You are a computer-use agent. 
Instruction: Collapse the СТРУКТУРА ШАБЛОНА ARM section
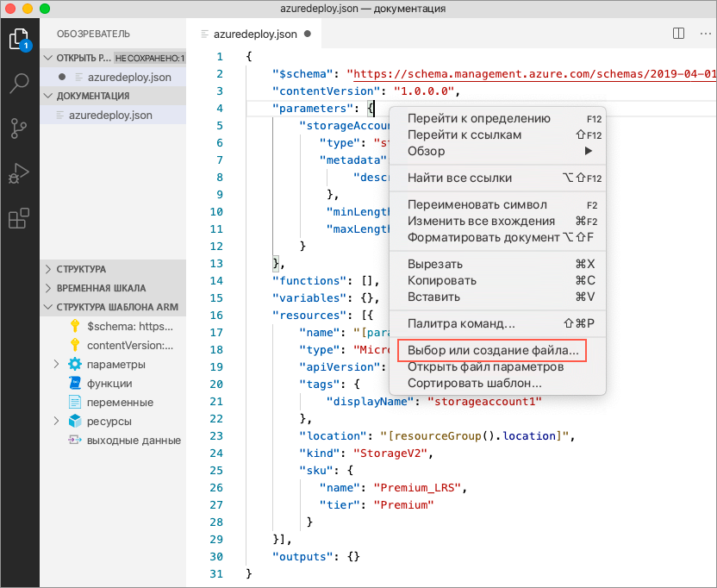pos(48,307)
